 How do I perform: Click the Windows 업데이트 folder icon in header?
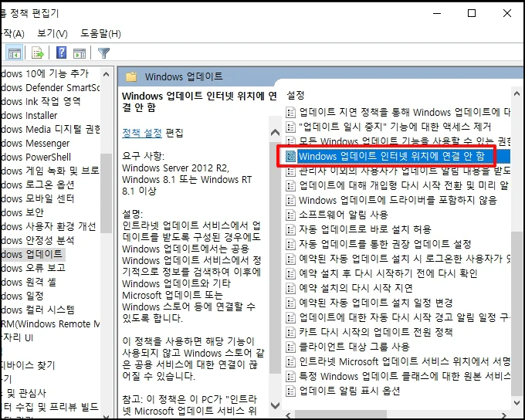(131, 77)
